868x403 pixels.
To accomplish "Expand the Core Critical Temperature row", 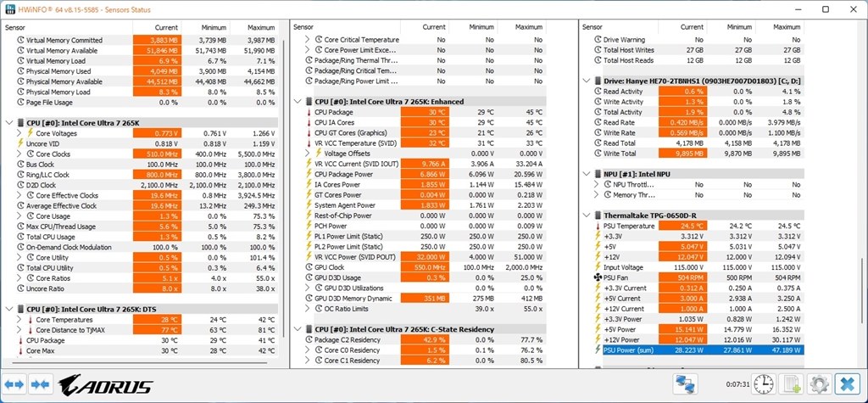I will click(x=309, y=40).
